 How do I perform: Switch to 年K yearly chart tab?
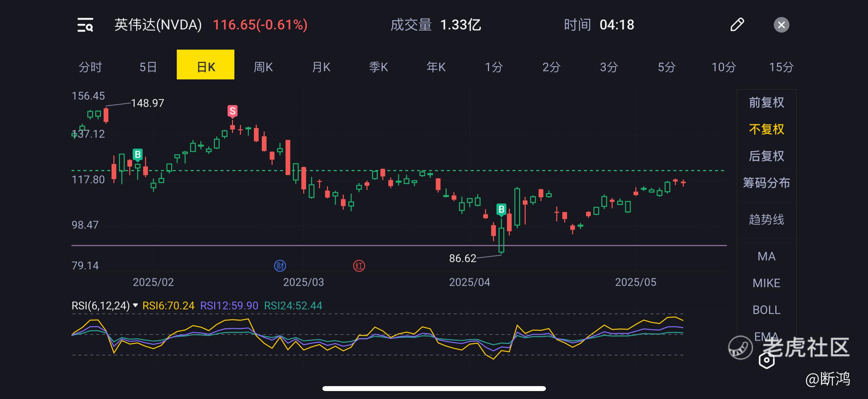tap(436, 67)
